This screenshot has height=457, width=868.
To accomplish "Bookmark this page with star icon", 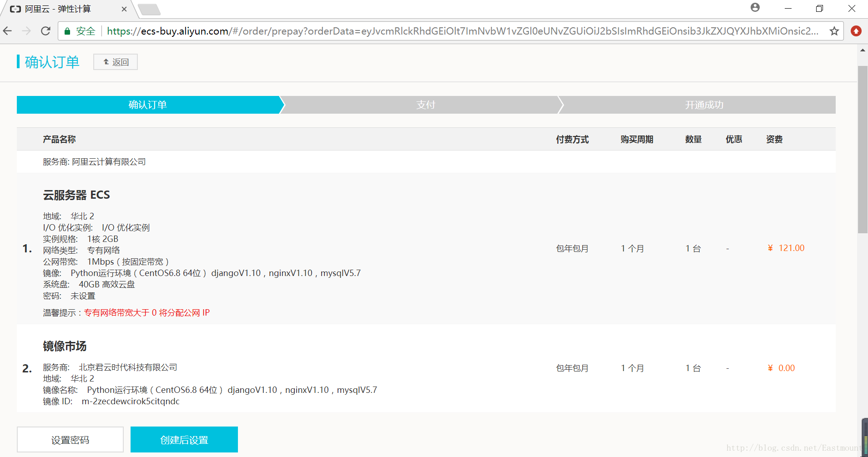I will click(x=834, y=31).
